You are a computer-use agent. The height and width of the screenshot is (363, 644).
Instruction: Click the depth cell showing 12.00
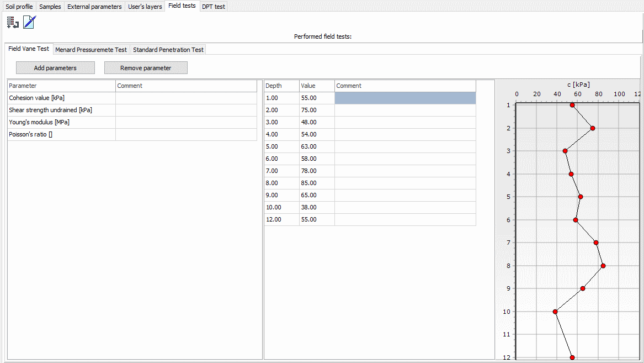click(x=281, y=219)
